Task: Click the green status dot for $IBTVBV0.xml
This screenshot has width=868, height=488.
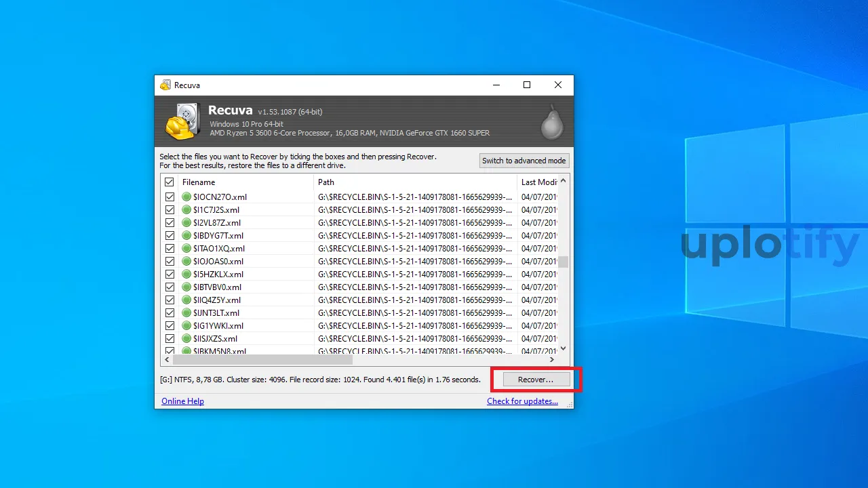Action: pos(187,287)
